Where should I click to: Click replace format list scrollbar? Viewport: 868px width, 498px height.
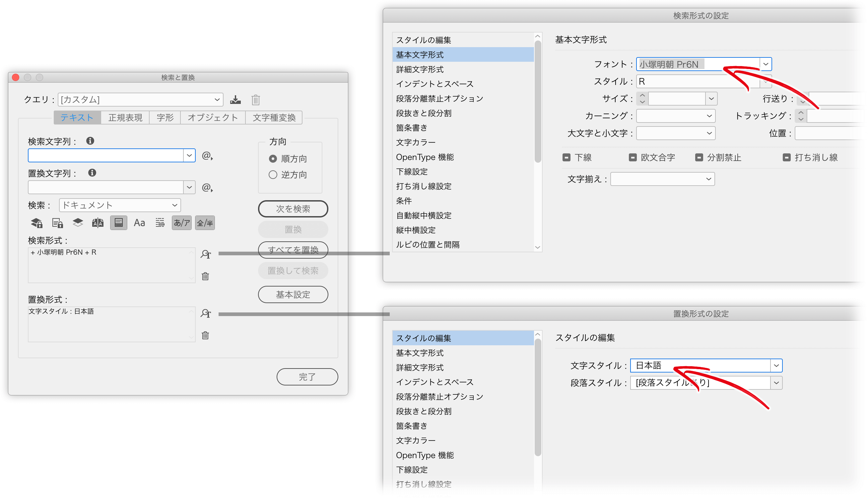coord(538,397)
